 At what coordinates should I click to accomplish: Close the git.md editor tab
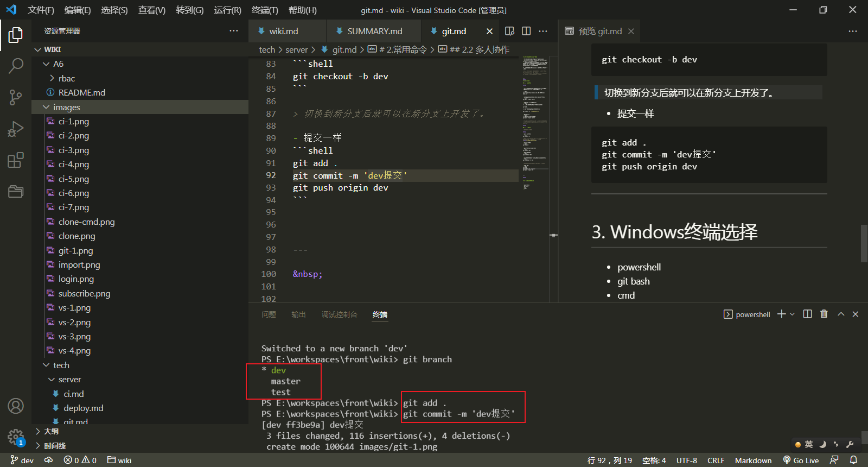tap(489, 31)
